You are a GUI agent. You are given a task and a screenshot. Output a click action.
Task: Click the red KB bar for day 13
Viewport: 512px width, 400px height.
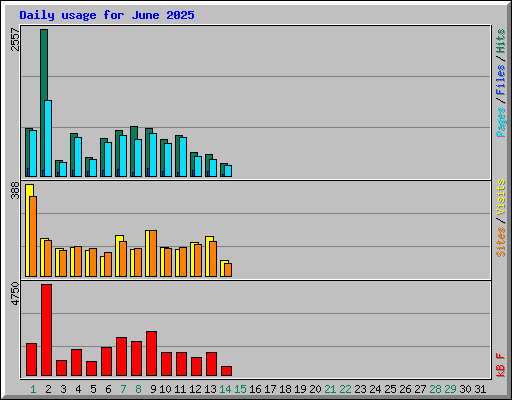[211, 364]
